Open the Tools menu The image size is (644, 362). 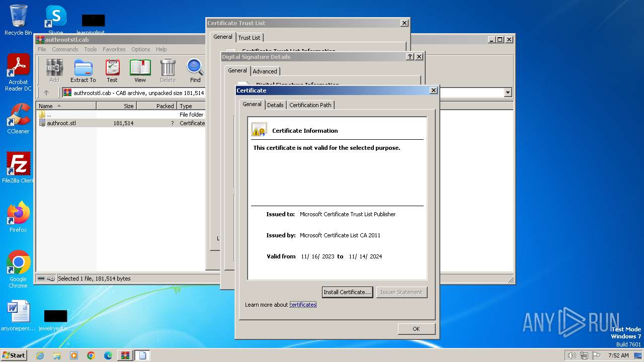[91, 49]
